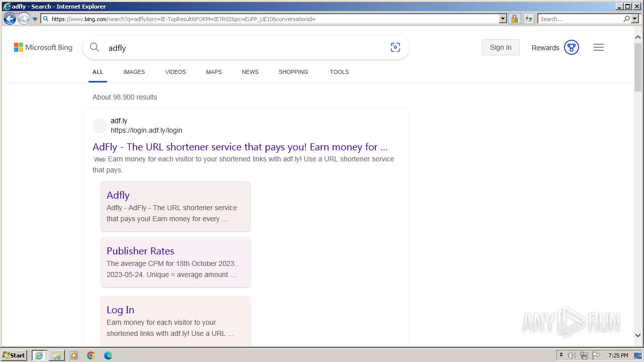The width and height of the screenshot is (644, 362).
Task: Click the refresh page icon
Action: click(528, 19)
